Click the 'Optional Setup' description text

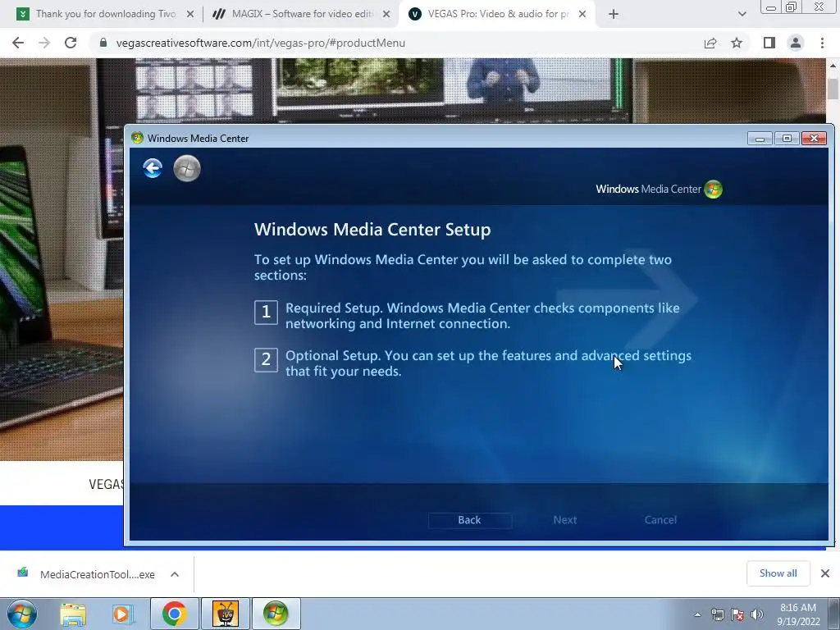click(x=488, y=363)
